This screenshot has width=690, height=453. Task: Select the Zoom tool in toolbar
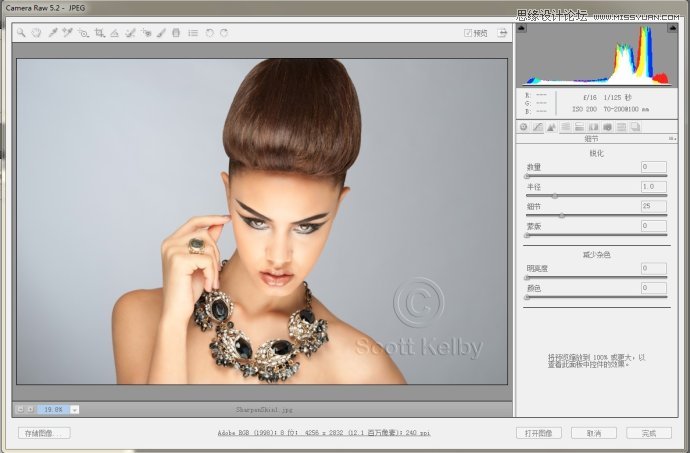pos(21,33)
